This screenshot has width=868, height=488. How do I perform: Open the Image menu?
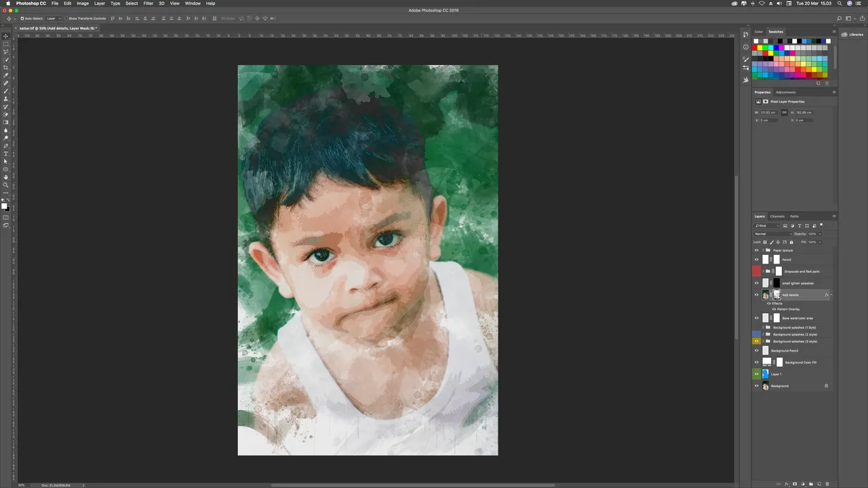83,3
